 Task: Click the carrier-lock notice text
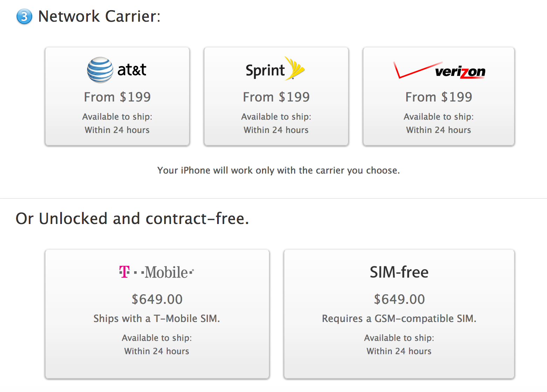point(278,170)
